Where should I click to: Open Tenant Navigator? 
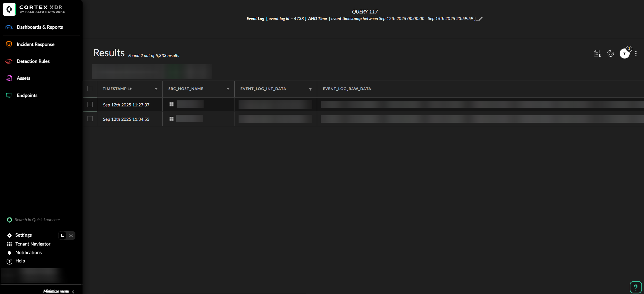coord(33,244)
